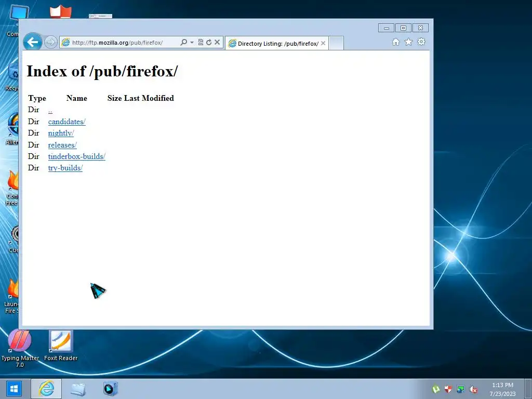Open the Windows Start button
This screenshot has width=532, height=399.
click(14, 389)
